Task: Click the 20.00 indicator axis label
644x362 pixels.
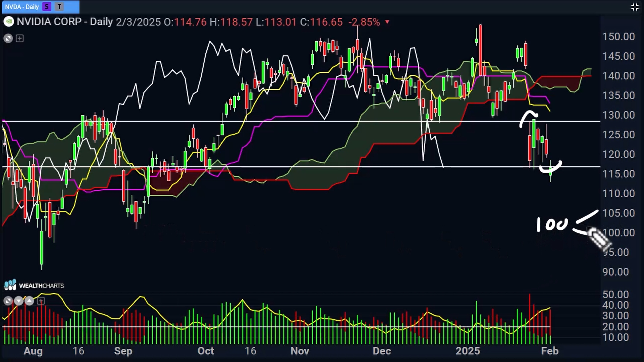Action: [x=615, y=326]
